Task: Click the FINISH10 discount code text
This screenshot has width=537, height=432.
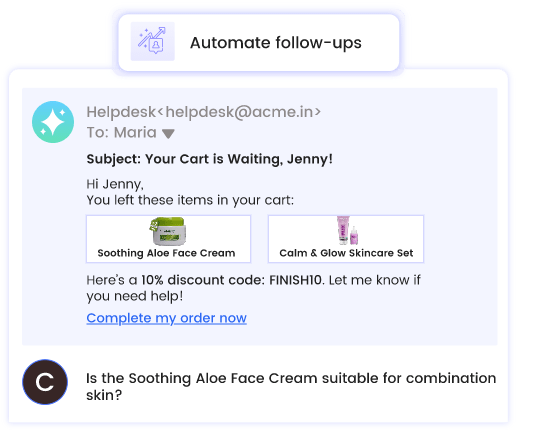Action: 296,280
